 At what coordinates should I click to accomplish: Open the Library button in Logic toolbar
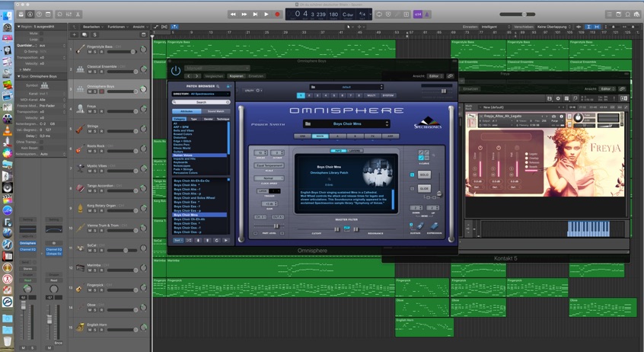point(21,14)
